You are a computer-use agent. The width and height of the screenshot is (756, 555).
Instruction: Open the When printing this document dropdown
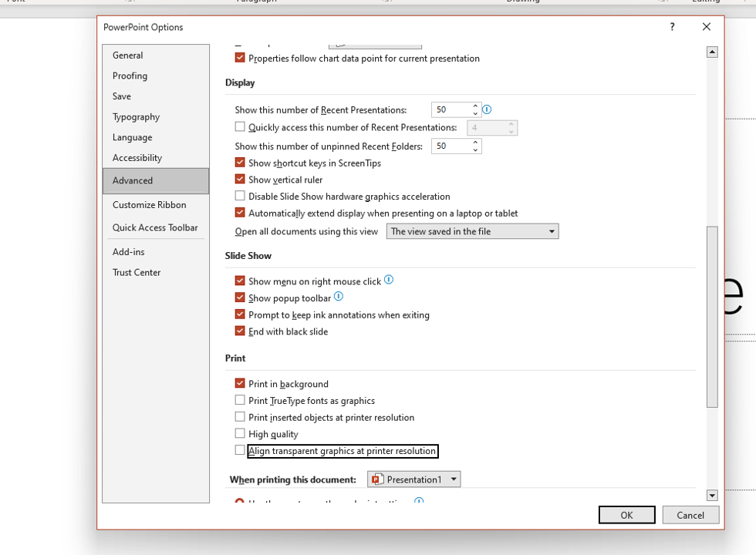tap(454, 479)
